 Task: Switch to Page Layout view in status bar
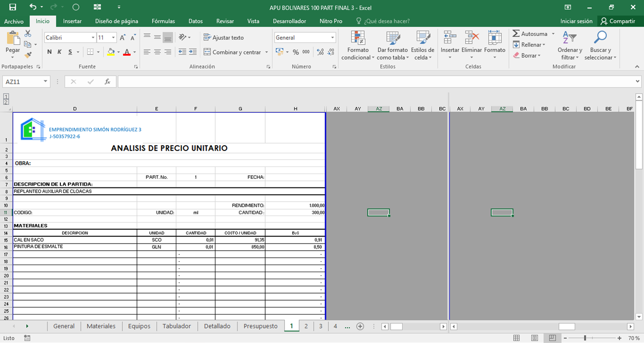click(534, 338)
